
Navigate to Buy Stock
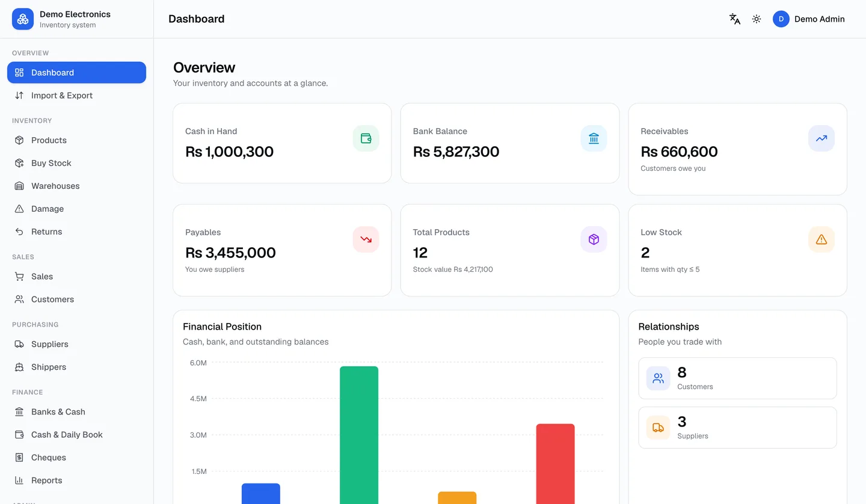[76, 163]
